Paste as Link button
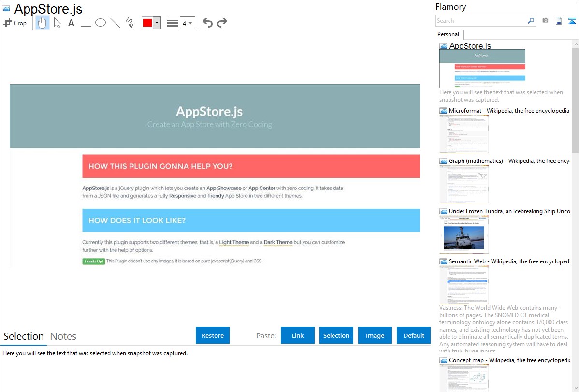Image resolution: width=579 pixels, height=392 pixels. 298,335
